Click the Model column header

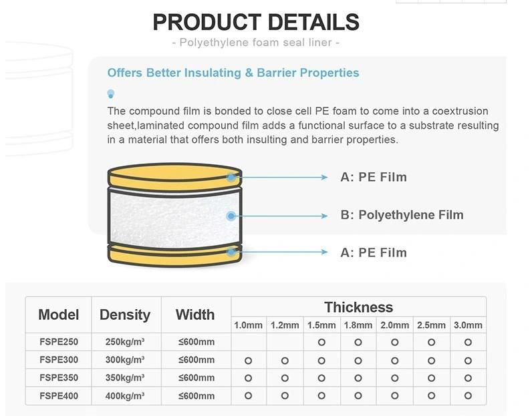point(59,315)
